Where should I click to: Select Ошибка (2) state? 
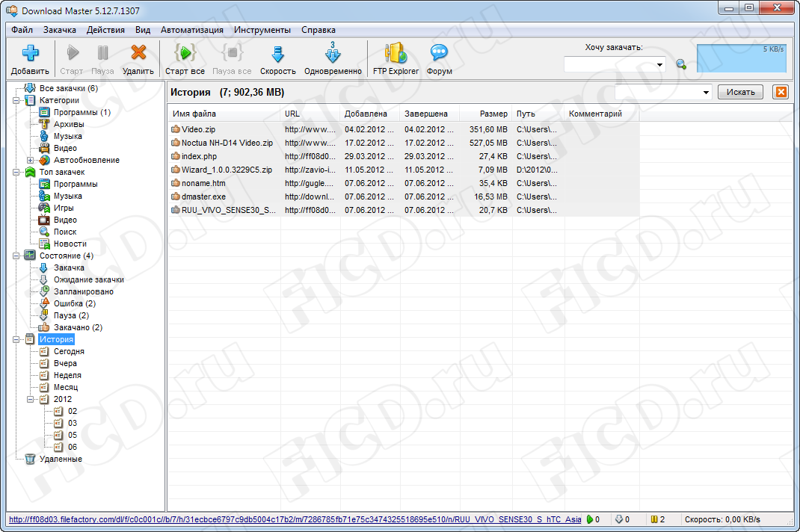[x=75, y=303]
